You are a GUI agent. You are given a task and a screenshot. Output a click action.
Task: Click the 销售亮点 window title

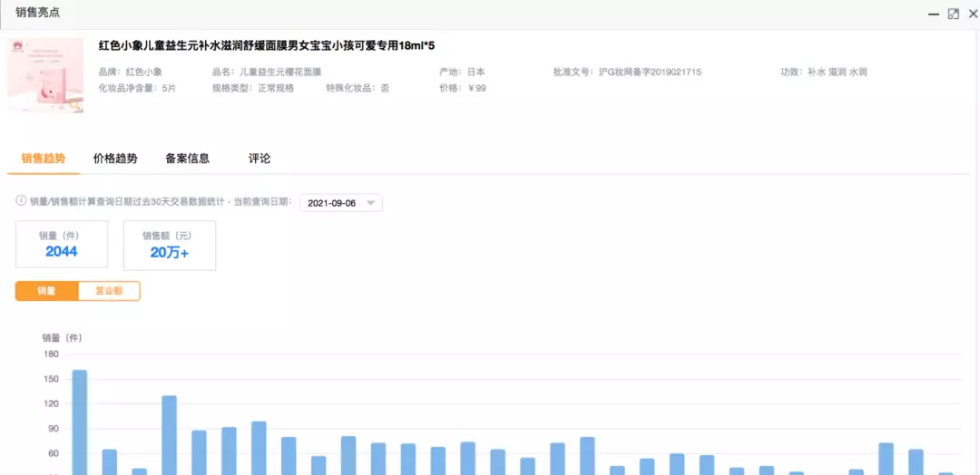point(37,13)
